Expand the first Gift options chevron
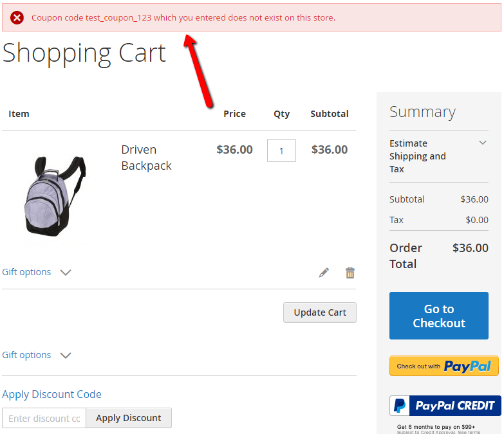 pyautogui.click(x=66, y=273)
